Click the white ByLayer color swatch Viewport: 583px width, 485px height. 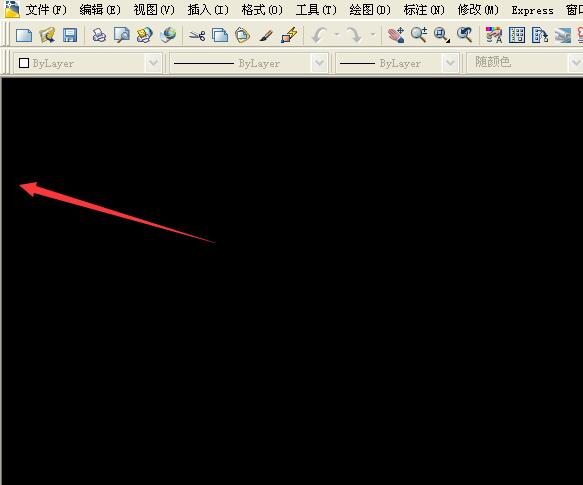(24, 63)
